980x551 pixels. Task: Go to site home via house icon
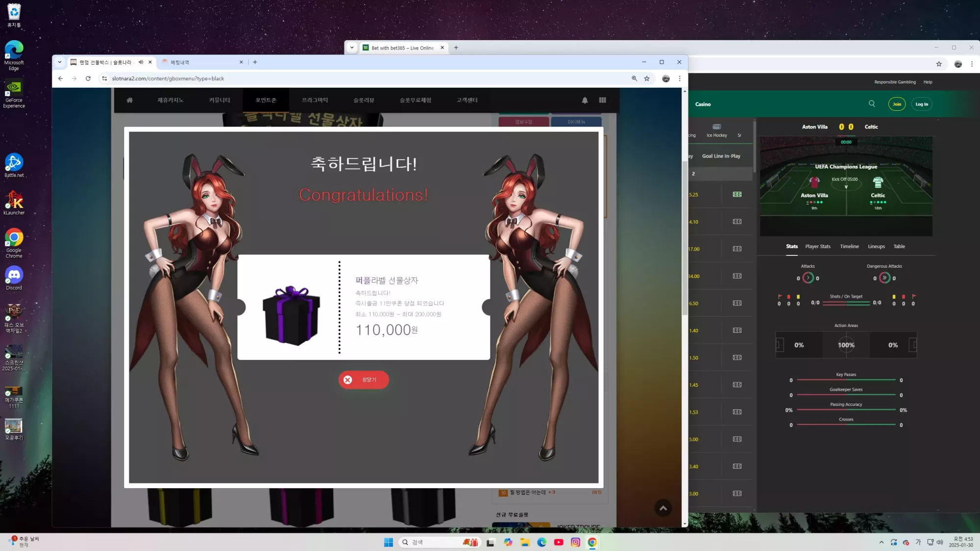pyautogui.click(x=130, y=100)
